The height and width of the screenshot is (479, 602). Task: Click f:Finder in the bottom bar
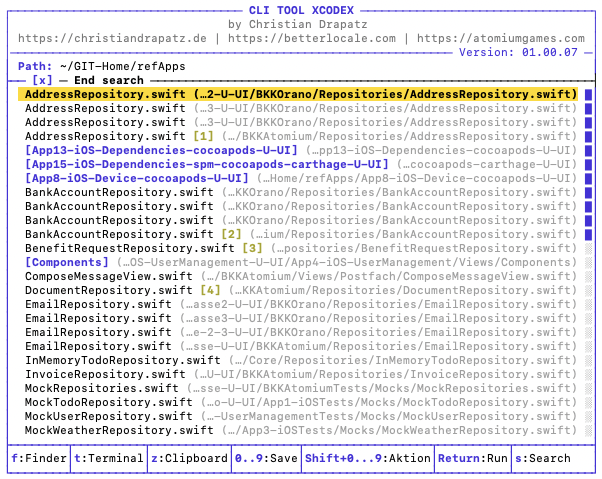pos(39,458)
